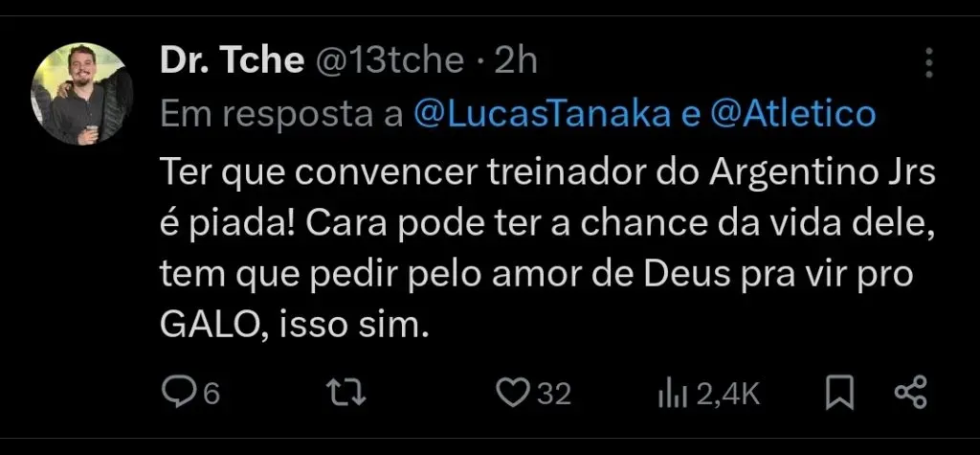Click the reply speech bubble icon

tap(175, 393)
